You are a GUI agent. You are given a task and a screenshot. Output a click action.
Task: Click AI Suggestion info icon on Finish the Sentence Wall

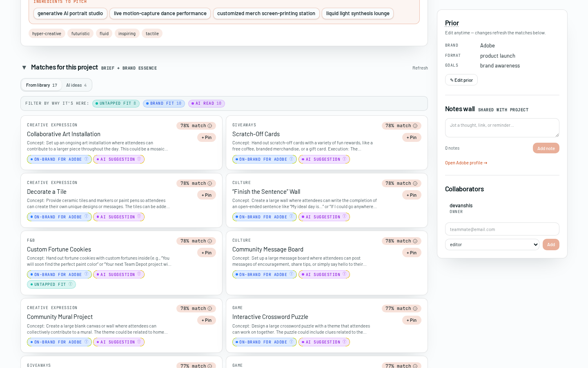pyautogui.click(x=345, y=217)
